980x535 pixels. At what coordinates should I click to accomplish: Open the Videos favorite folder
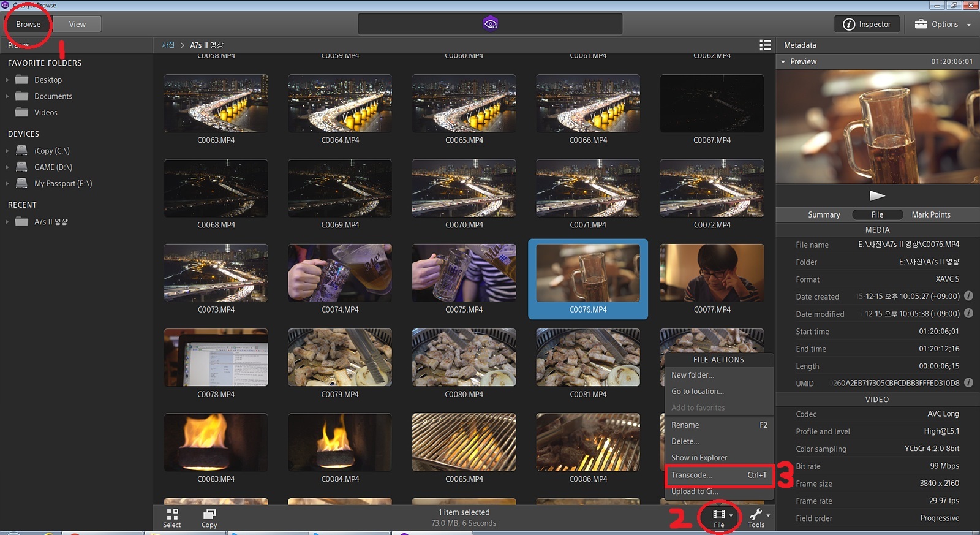tap(45, 112)
